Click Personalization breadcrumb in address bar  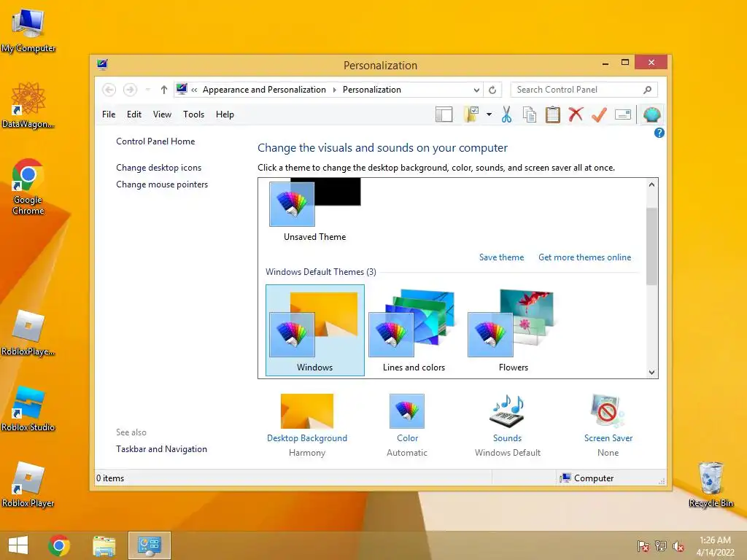coord(372,90)
